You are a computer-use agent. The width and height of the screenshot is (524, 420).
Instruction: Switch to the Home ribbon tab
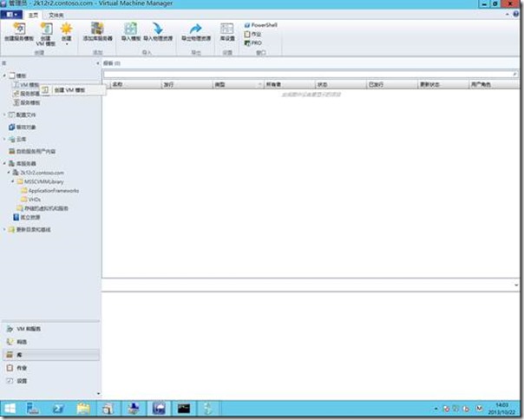(33, 15)
